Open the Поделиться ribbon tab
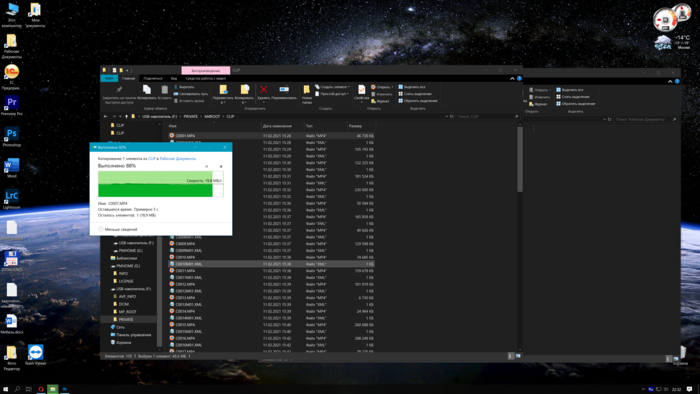Viewport: 700px width, 394px height. (x=153, y=79)
